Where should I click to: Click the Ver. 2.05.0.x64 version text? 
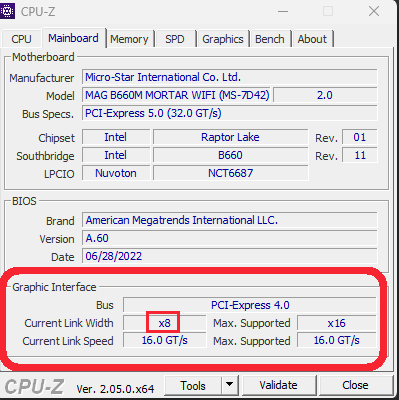[x=115, y=389]
